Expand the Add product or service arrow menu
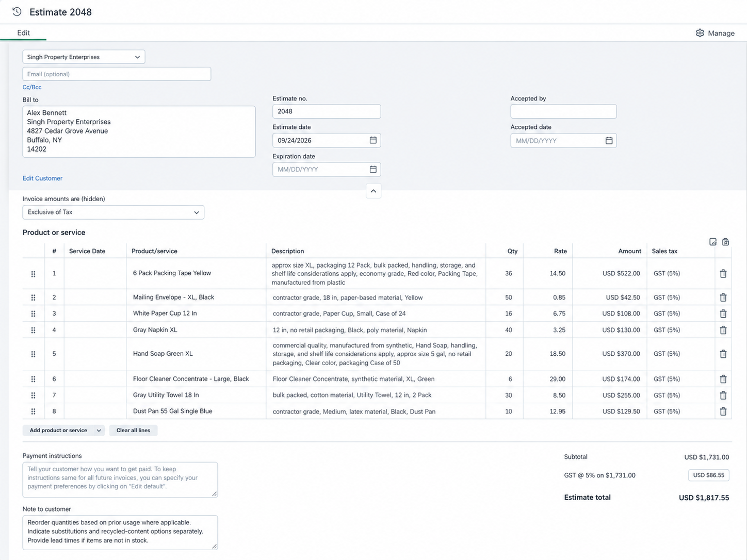747x560 pixels. (99, 431)
